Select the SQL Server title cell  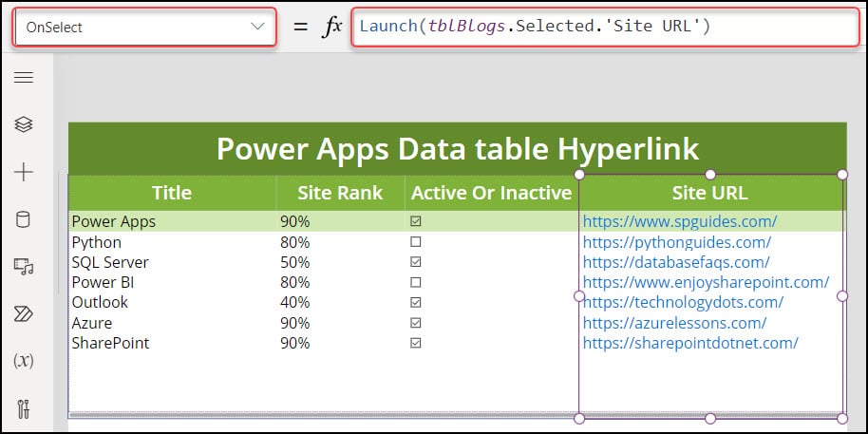[x=110, y=262]
